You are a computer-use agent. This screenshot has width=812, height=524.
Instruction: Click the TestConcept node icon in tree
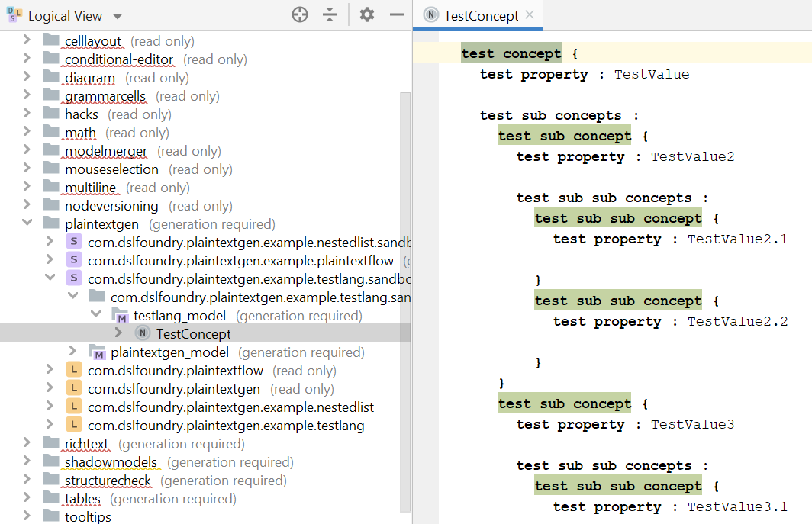click(x=142, y=333)
